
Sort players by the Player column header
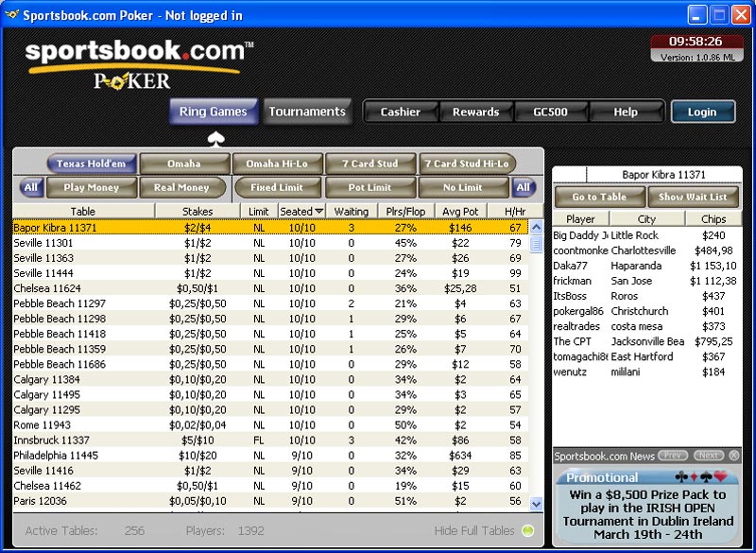point(580,219)
